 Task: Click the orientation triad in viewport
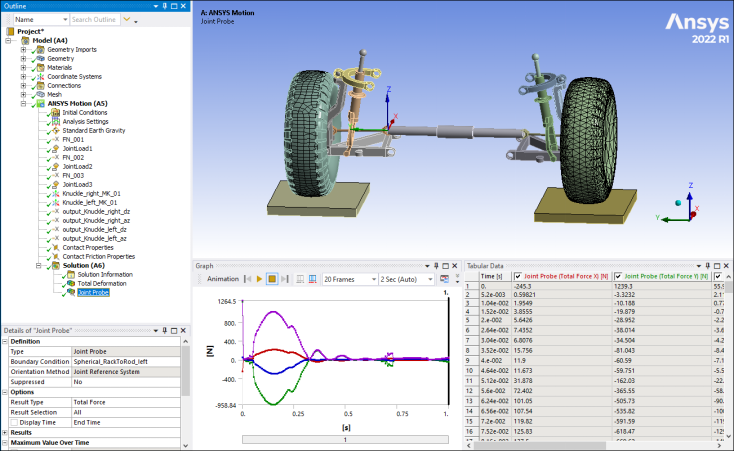click(x=680, y=204)
